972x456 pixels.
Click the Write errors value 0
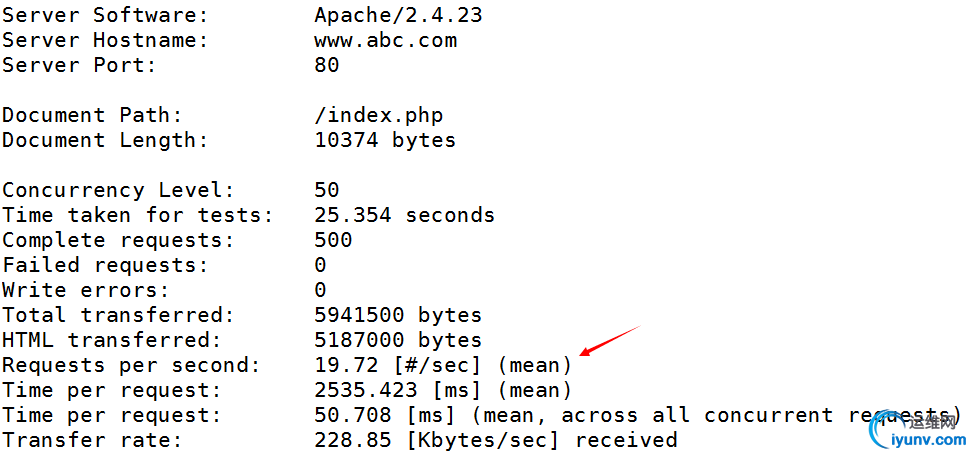320,290
